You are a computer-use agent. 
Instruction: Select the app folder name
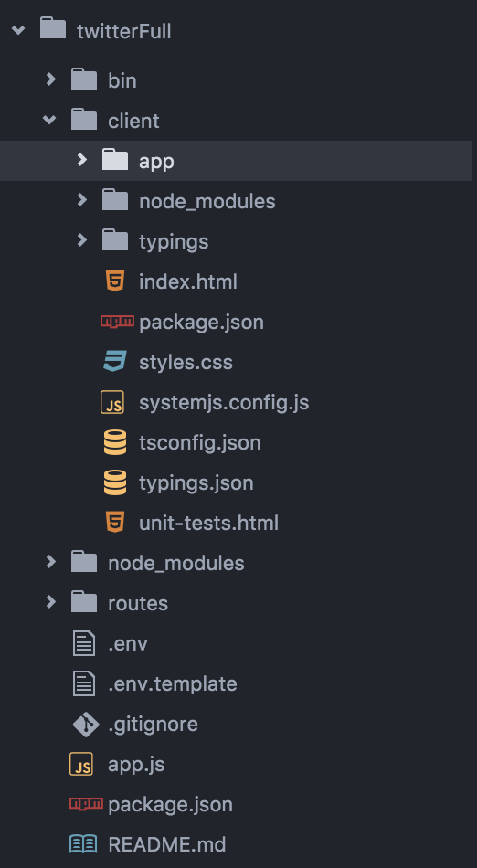click(156, 163)
